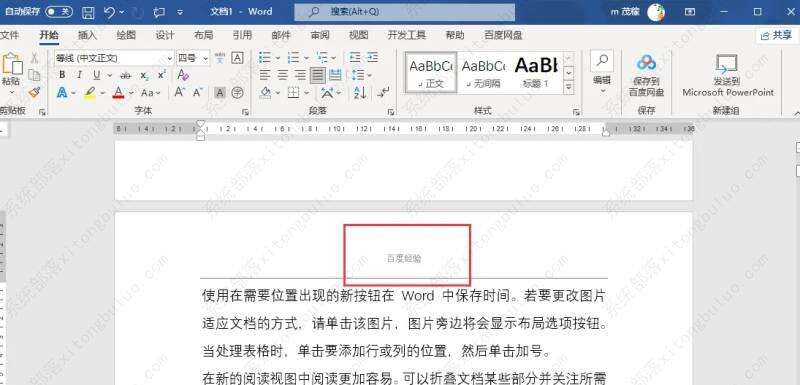Click the Save floppy disk icon
Image resolution: width=800 pixels, height=385 pixels.
coord(88,12)
